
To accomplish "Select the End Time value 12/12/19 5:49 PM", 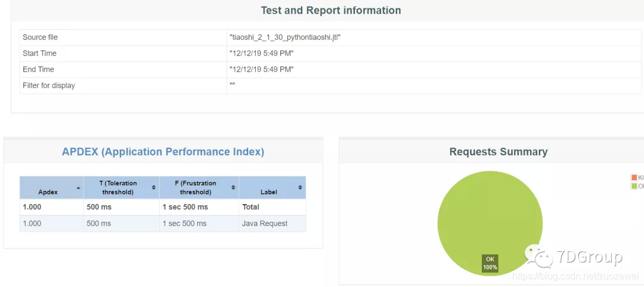I will 262,69.
